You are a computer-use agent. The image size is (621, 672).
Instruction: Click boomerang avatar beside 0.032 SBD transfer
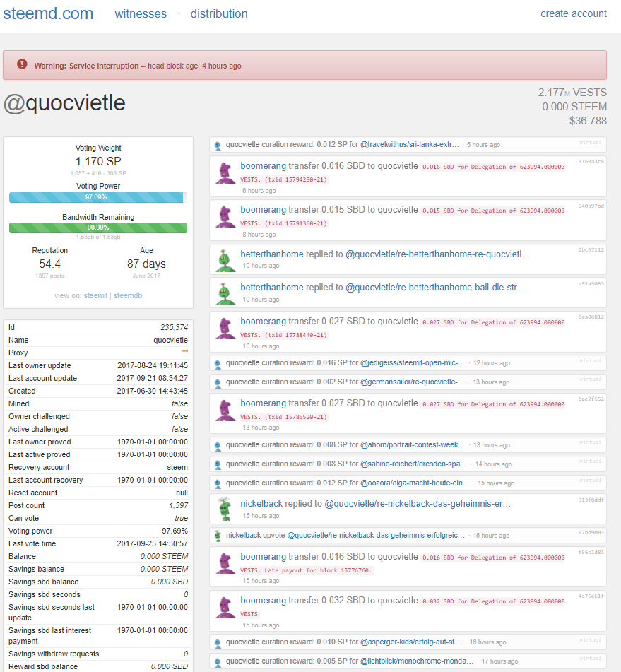coord(225,608)
